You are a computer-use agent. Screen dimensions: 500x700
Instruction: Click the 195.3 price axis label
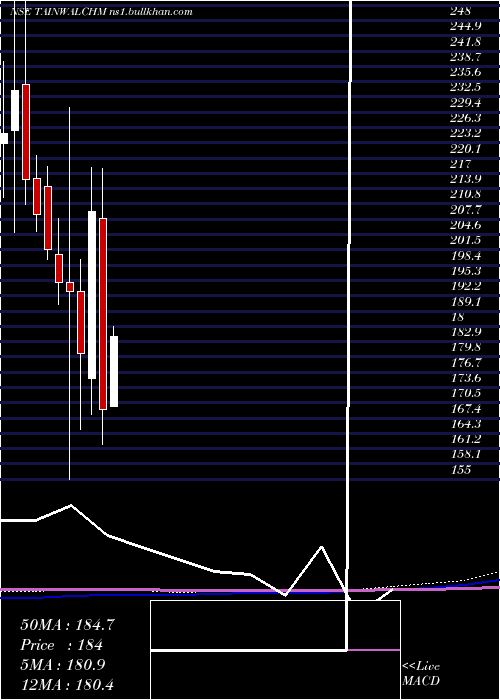tap(465, 271)
